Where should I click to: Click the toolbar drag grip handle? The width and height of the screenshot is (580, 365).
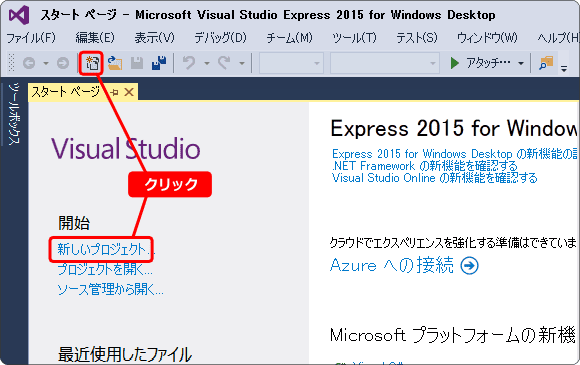(11, 62)
